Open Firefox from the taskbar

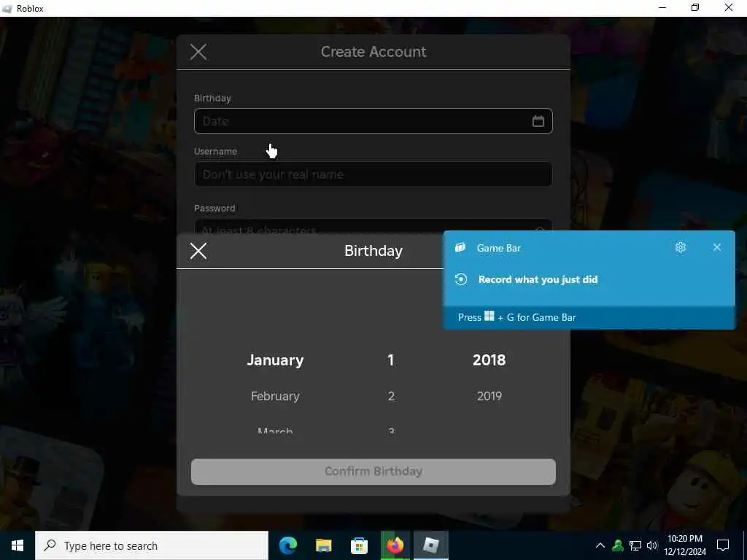click(x=395, y=545)
